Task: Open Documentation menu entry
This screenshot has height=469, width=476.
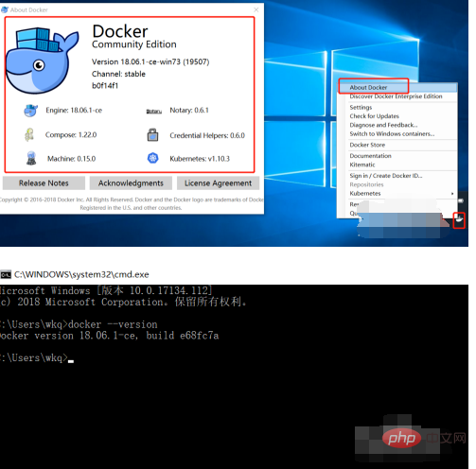Action: click(370, 156)
